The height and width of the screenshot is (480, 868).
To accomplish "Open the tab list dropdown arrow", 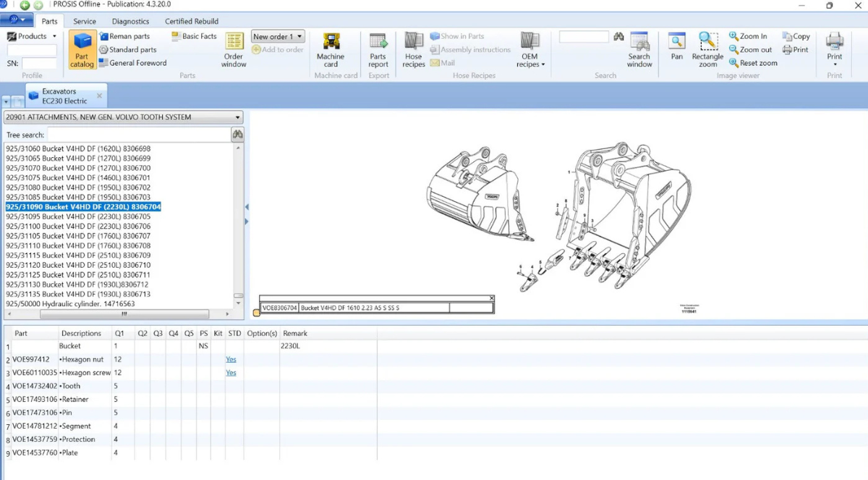I will (x=6, y=102).
